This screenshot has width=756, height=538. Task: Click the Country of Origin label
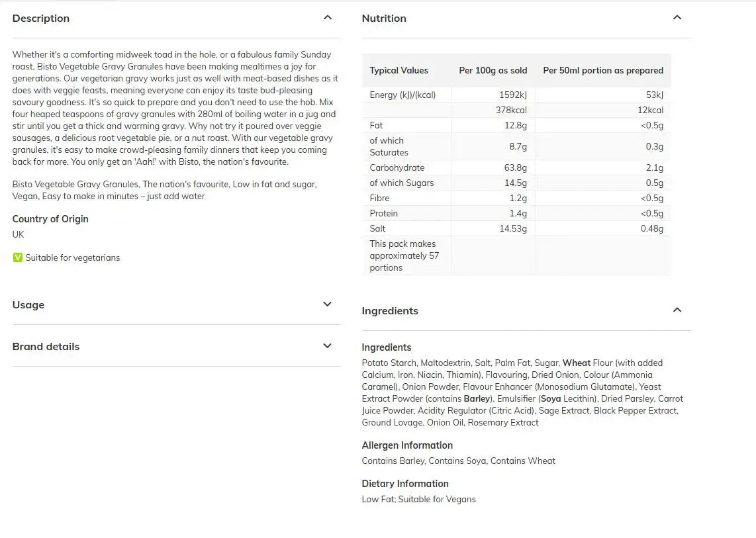(x=50, y=219)
